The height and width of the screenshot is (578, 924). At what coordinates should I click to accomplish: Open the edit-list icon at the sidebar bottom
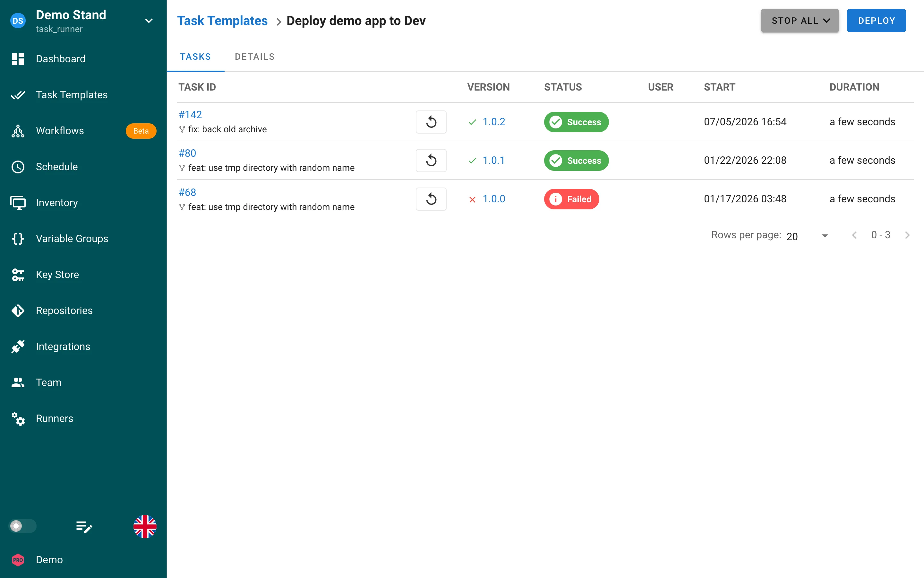[84, 527]
